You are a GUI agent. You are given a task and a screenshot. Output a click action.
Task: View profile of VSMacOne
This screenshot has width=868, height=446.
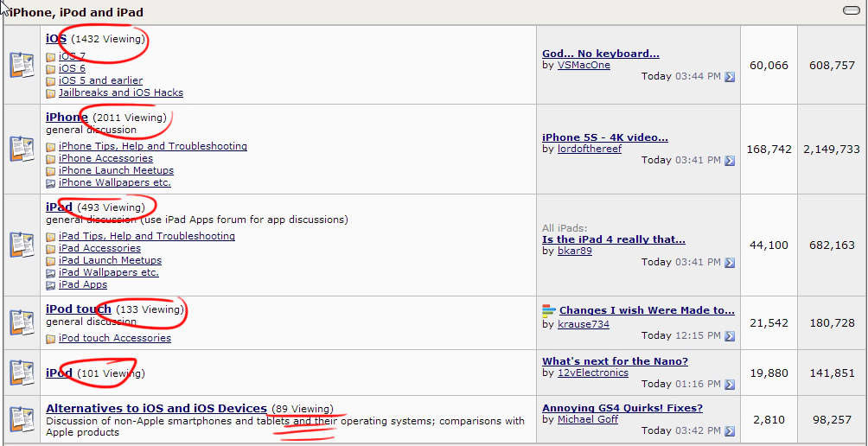tap(584, 66)
